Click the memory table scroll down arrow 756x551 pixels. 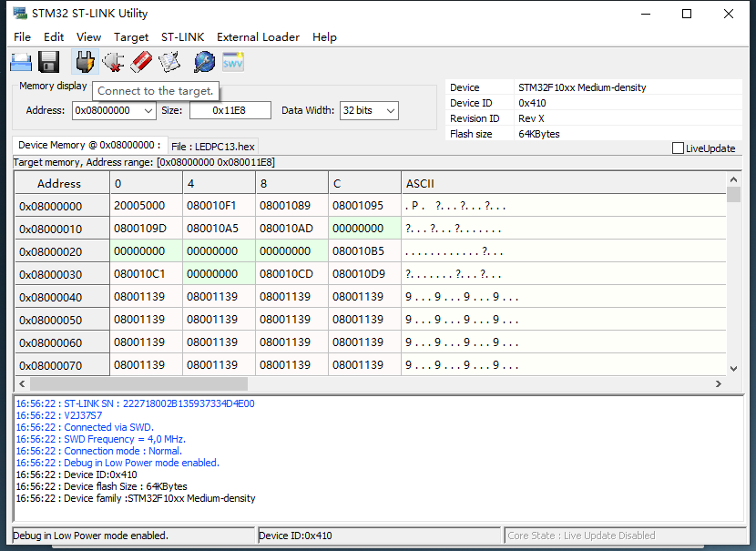pos(733,369)
